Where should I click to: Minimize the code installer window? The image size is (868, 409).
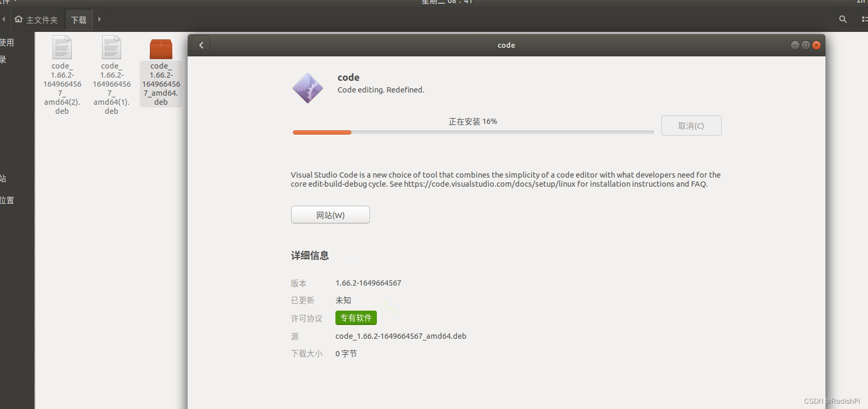tap(795, 45)
